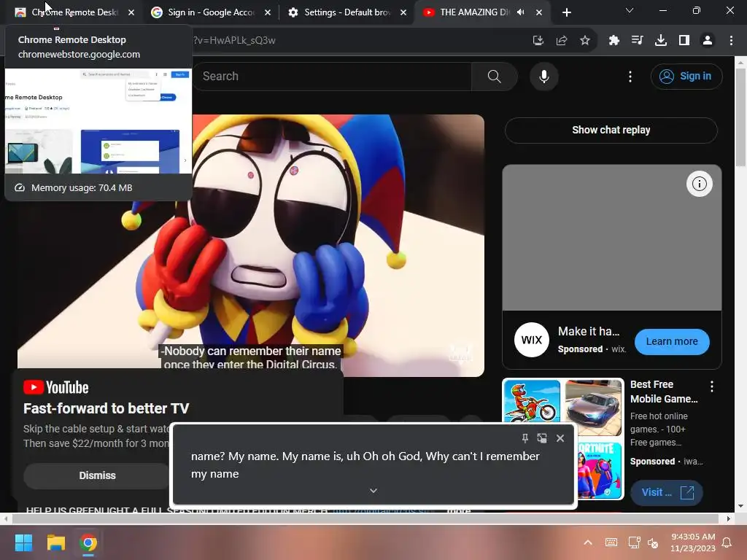Viewport: 747px width, 560px height.
Task: Dismiss the YouTube TV promo
Action: click(97, 475)
